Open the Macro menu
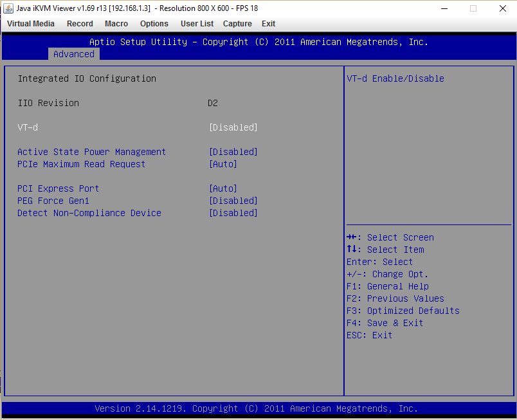517x420 pixels. (116, 24)
